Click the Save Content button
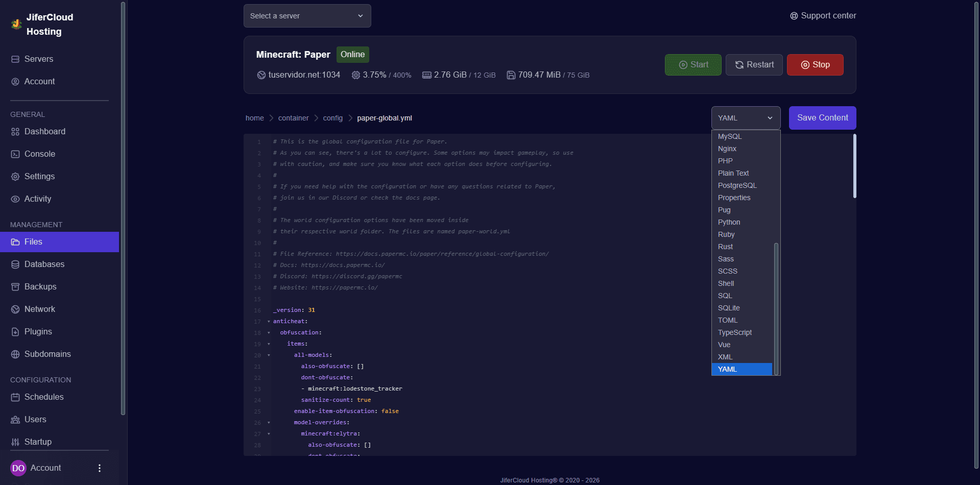 823,118
